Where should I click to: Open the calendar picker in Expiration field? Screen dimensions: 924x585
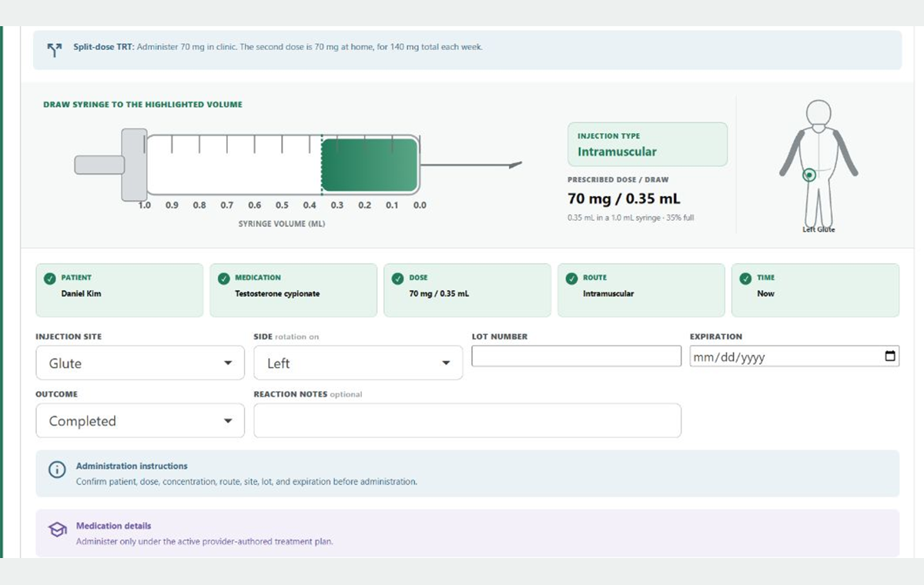(x=890, y=356)
